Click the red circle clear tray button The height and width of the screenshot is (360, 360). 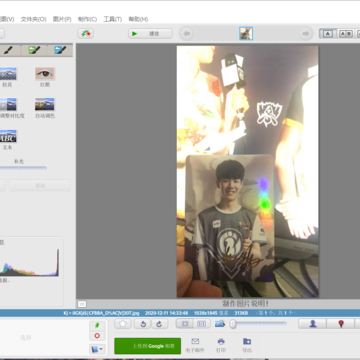pyautogui.click(x=97, y=336)
